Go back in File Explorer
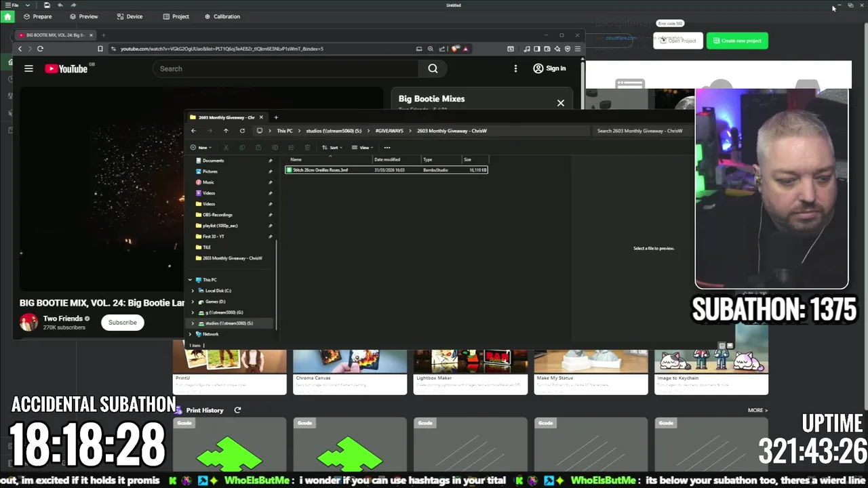This screenshot has height=488, width=868. point(193,131)
